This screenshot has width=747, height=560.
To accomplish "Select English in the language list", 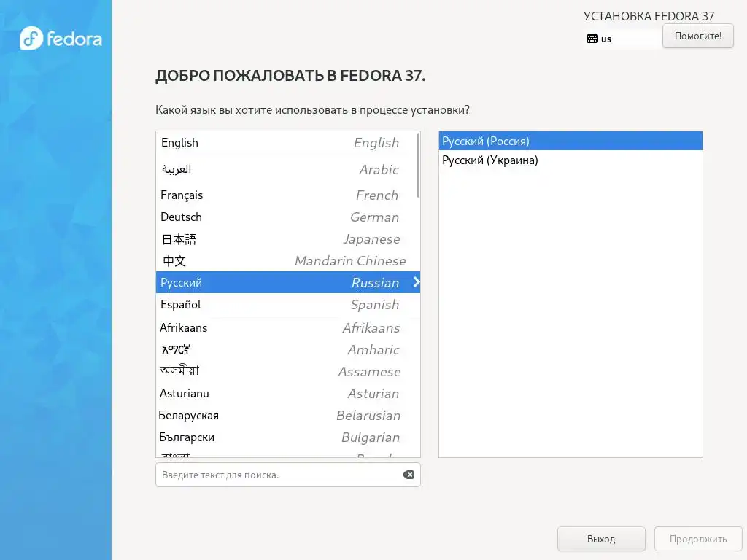I will (286, 143).
